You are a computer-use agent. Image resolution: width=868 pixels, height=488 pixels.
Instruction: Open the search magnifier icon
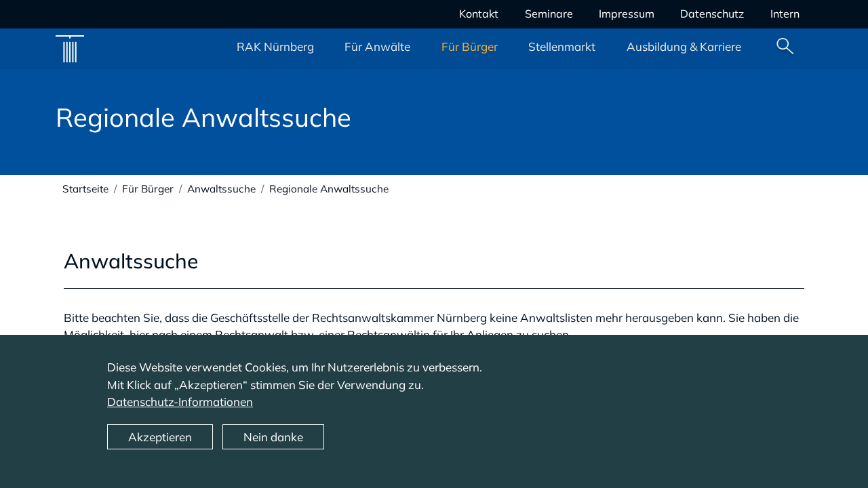click(x=785, y=46)
